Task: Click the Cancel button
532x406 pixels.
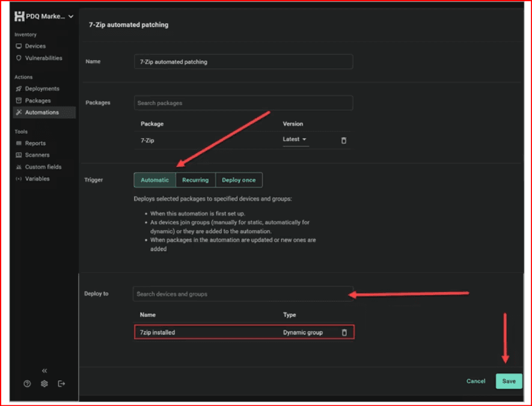Action: click(x=475, y=381)
